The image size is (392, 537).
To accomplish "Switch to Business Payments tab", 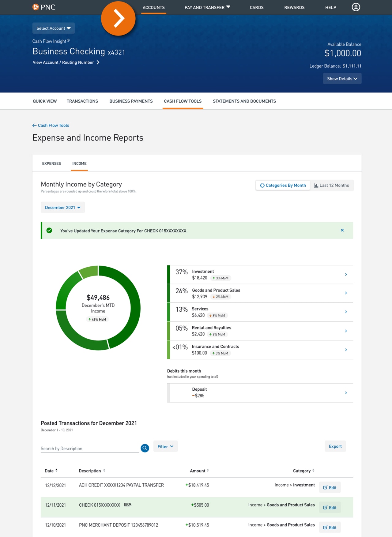I will pos(131,101).
